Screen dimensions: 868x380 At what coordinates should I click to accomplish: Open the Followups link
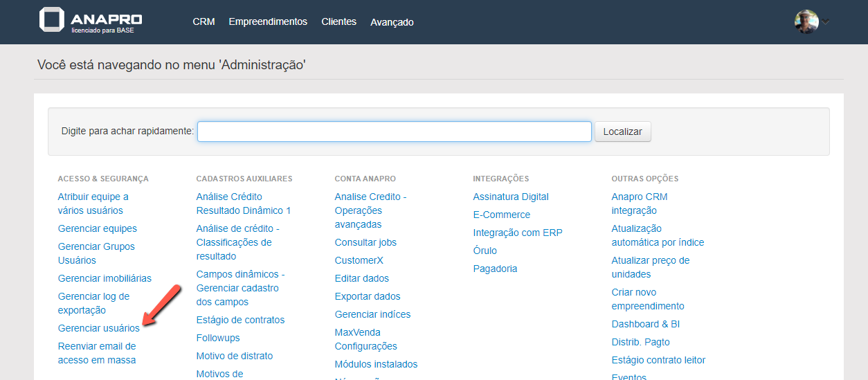217,338
